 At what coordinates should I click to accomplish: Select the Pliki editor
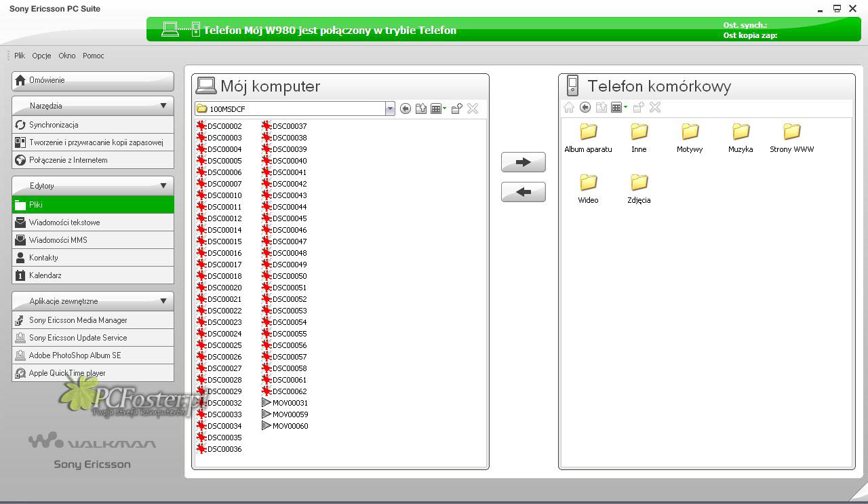click(x=93, y=205)
